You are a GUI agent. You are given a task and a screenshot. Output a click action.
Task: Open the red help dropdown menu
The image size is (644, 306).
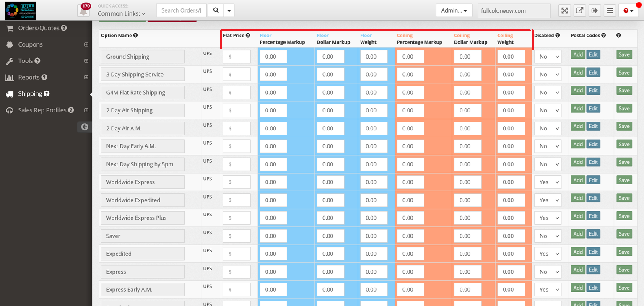[628, 10]
